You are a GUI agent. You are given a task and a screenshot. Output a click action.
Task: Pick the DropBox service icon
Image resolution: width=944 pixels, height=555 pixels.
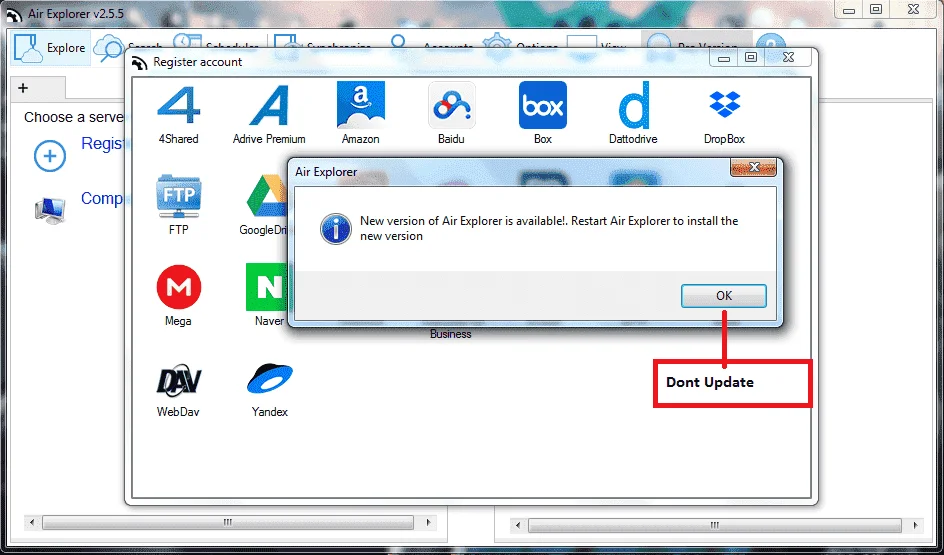click(x=724, y=105)
